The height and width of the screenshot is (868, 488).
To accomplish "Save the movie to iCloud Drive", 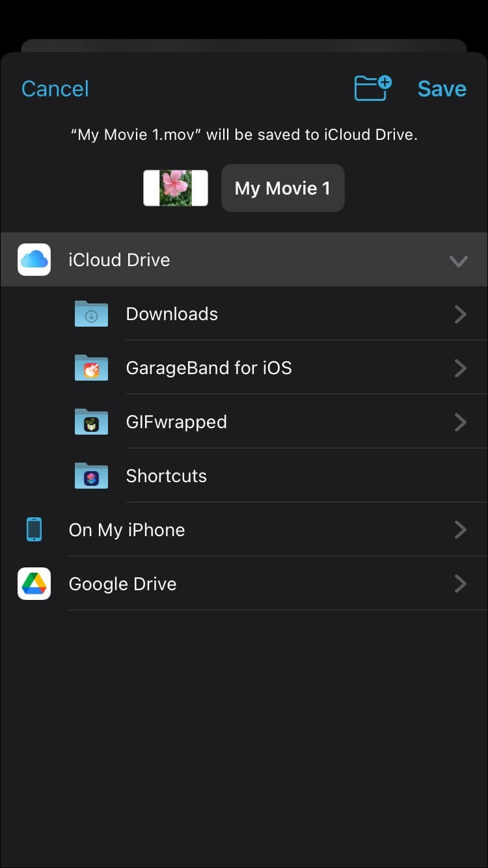I will (442, 88).
